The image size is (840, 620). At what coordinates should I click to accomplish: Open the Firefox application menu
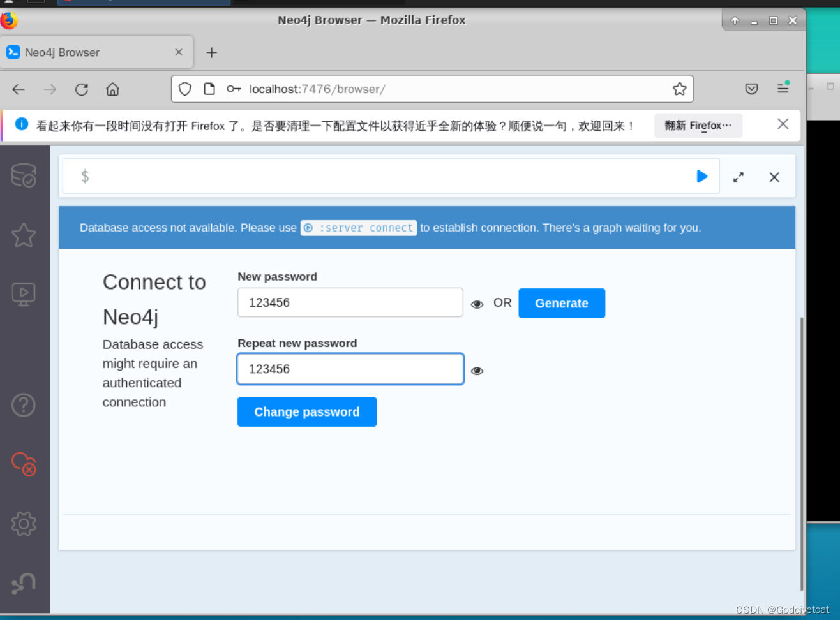[x=783, y=89]
